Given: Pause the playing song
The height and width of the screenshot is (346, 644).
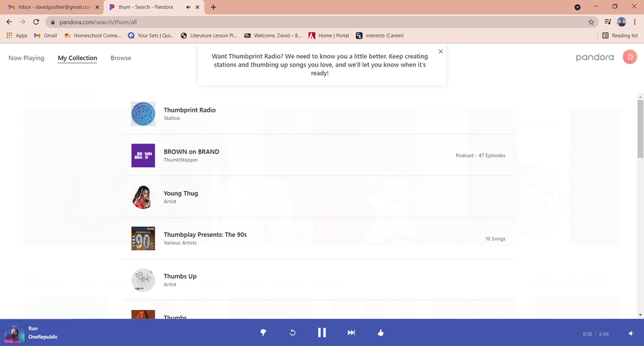Looking at the screenshot, I should [x=322, y=332].
